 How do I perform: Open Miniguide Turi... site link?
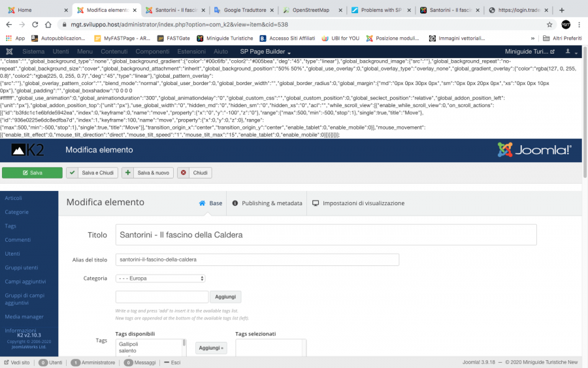point(529,52)
